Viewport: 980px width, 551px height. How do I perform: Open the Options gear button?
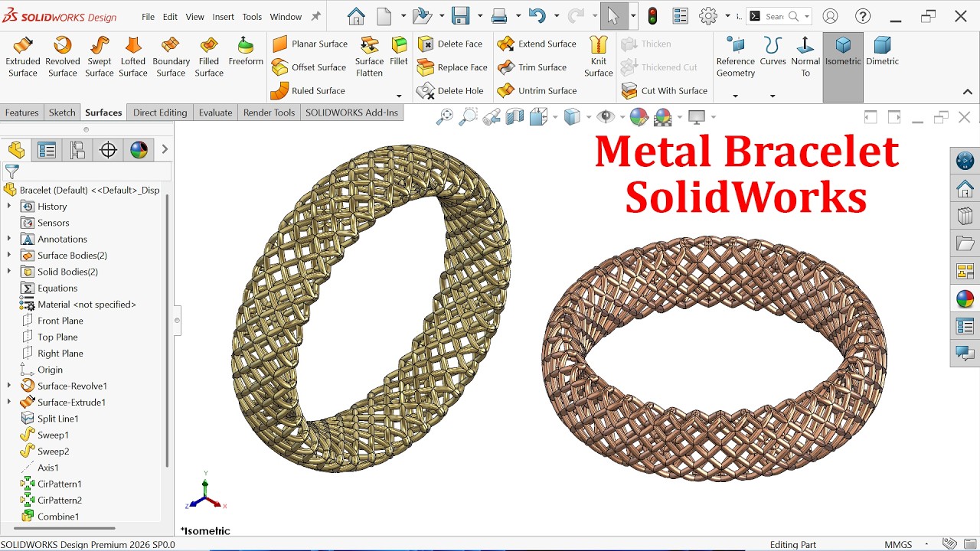pyautogui.click(x=708, y=16)
